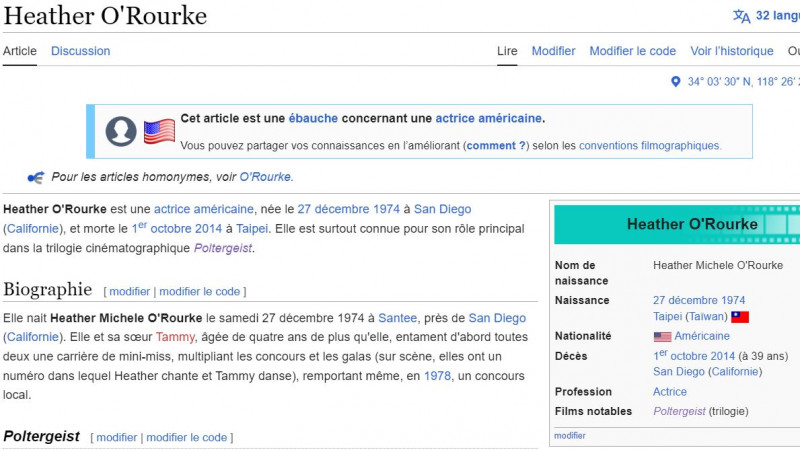800x450 pixels.
Task: Open the 32 languages dropdown
Action: point(777,16)
